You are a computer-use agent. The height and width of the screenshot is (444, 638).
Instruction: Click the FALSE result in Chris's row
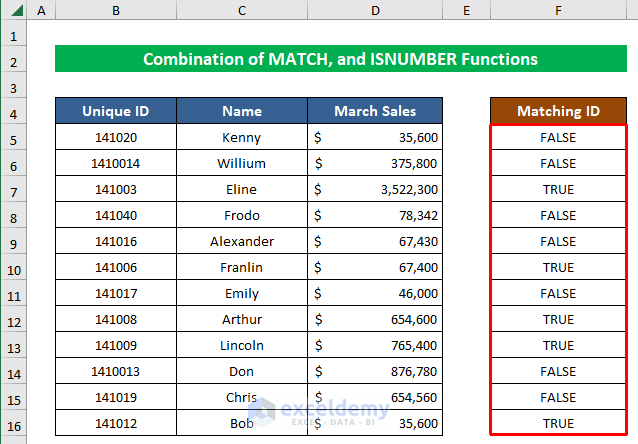coord(558,398)
